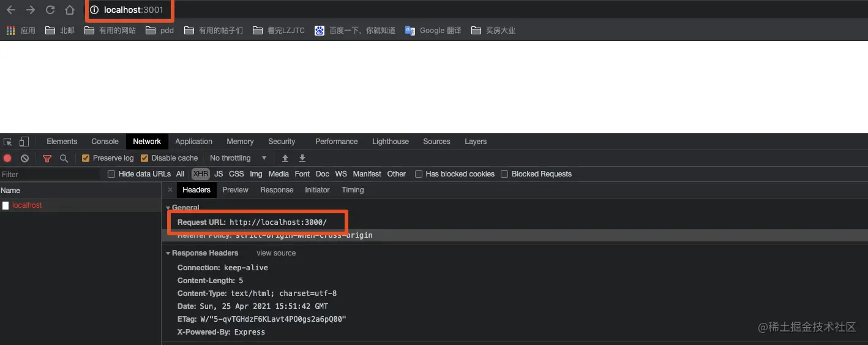Enable Hide data URLs checkbox

pyautogui.click(x=111, y=174)
